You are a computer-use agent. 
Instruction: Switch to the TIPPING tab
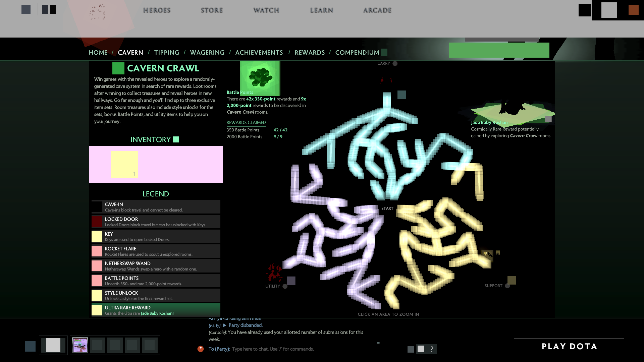(167, 52)
